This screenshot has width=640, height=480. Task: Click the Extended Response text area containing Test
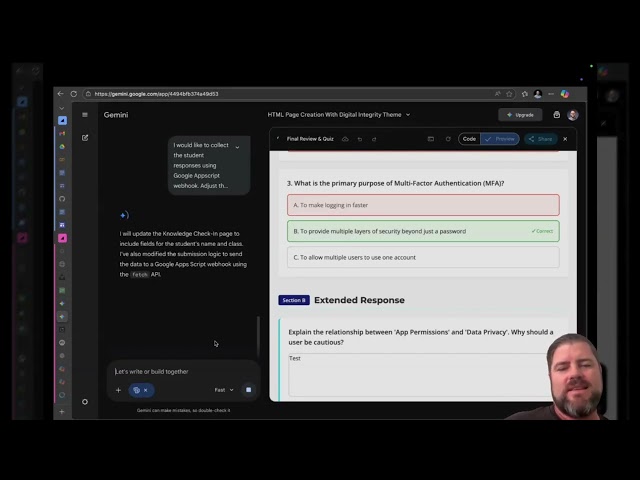coord(418,375)
